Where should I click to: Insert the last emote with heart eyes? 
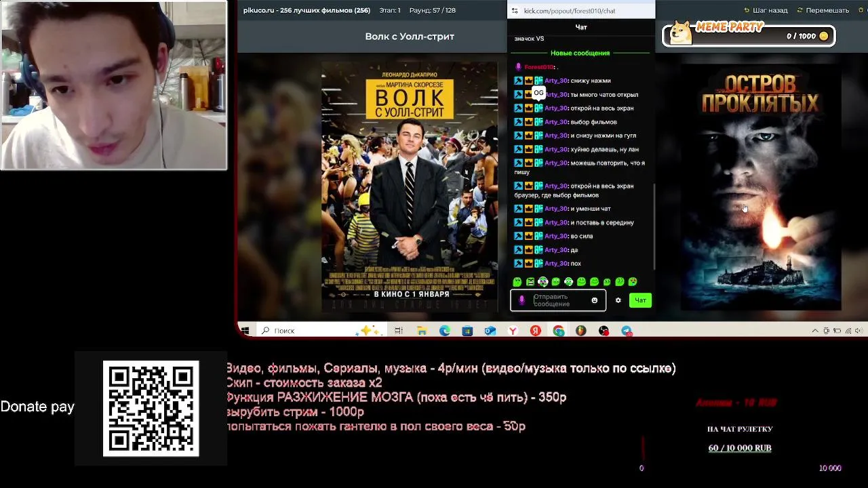(x=633, y=282)
